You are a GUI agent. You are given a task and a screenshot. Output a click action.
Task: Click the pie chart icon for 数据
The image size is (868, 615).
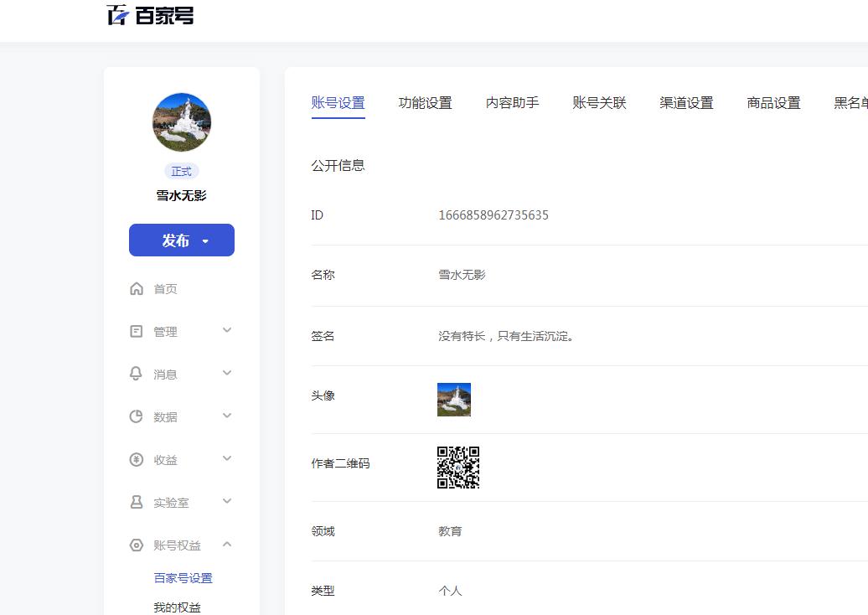[x=137, y=416]
